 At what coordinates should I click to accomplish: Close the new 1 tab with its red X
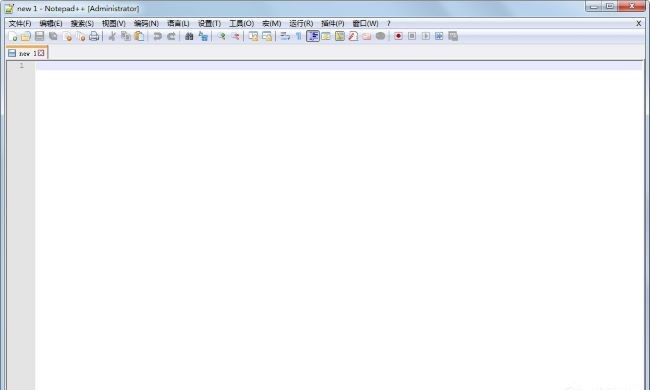[41, 53]
